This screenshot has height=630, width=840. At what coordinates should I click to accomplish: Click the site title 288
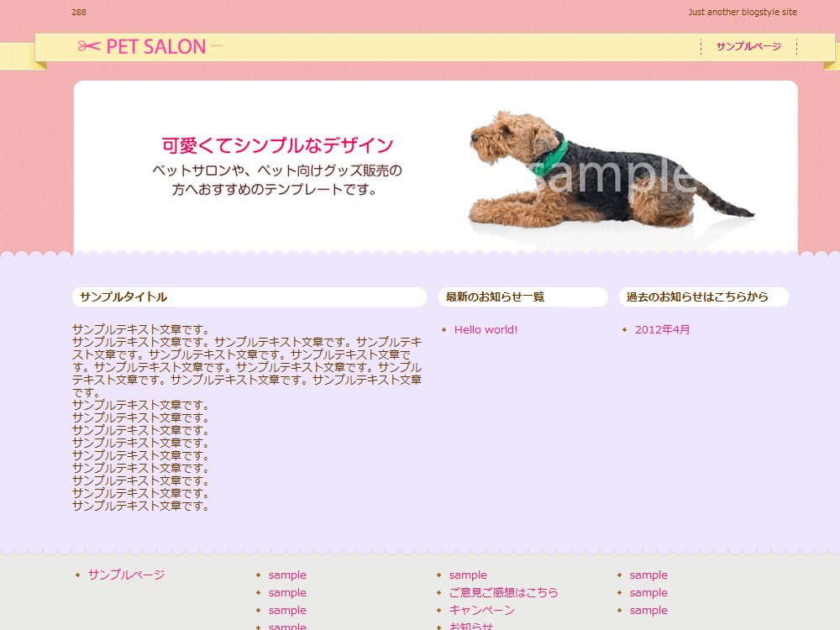coord(79,13)
